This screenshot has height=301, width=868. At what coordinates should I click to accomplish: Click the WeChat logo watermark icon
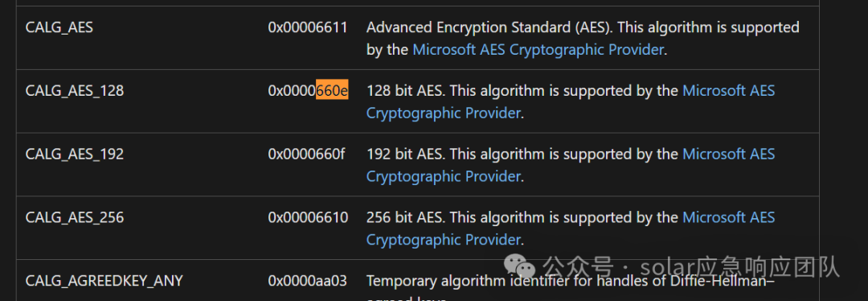point(520,268)
